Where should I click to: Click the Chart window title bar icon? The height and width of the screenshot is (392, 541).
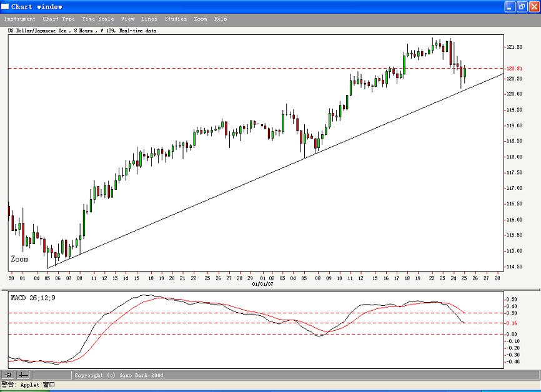point(6,6)
